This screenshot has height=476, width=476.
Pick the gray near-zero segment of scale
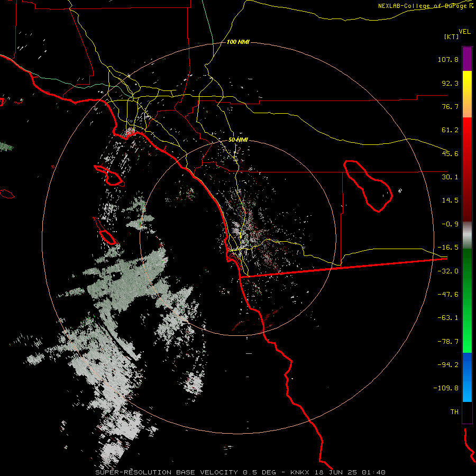point(467,235)
